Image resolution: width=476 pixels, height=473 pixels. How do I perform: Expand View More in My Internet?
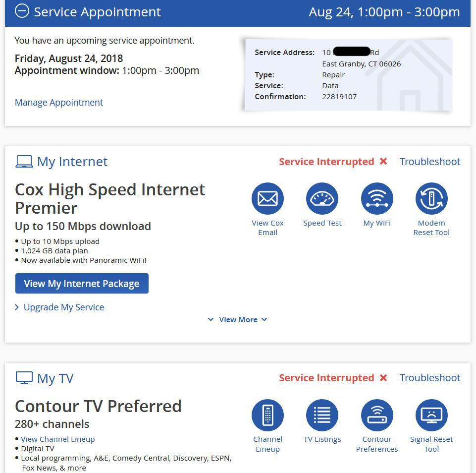pyautogui.click(x=238, y=320)
